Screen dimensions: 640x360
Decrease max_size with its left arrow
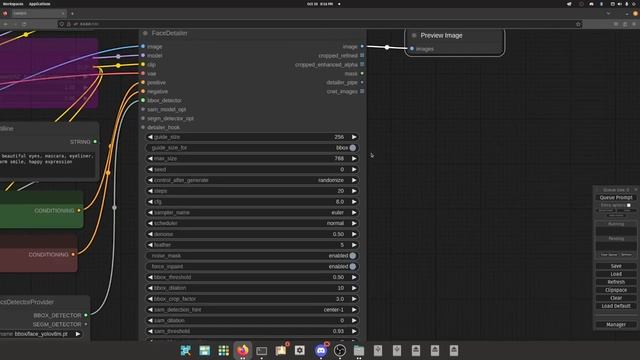(x=150, y=158)
